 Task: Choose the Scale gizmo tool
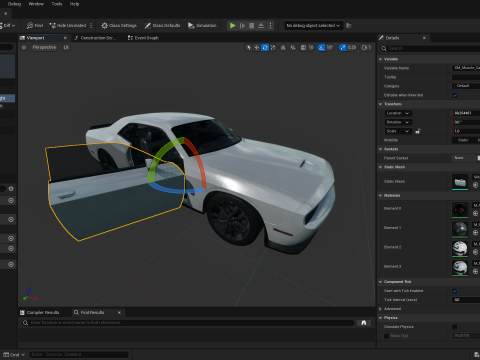(x=273, y=48)
